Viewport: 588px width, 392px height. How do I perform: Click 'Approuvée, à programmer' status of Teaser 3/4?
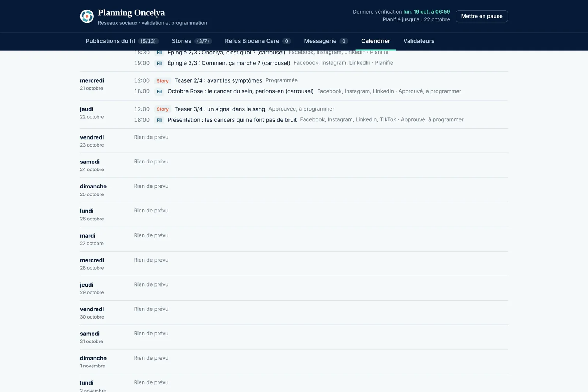click(301, 109)
